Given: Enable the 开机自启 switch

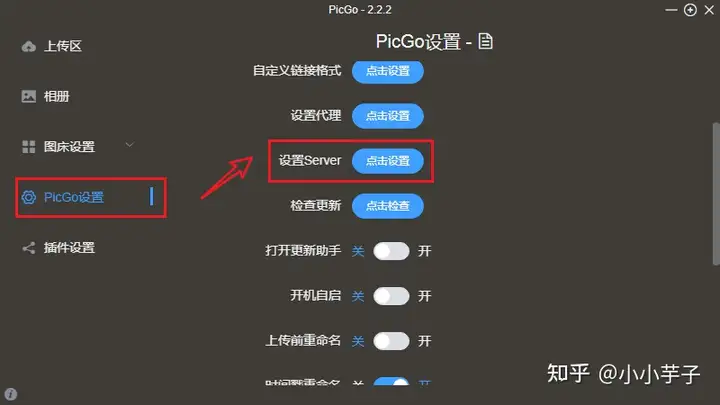Looking at the screenshot, I should coord(391,296).
